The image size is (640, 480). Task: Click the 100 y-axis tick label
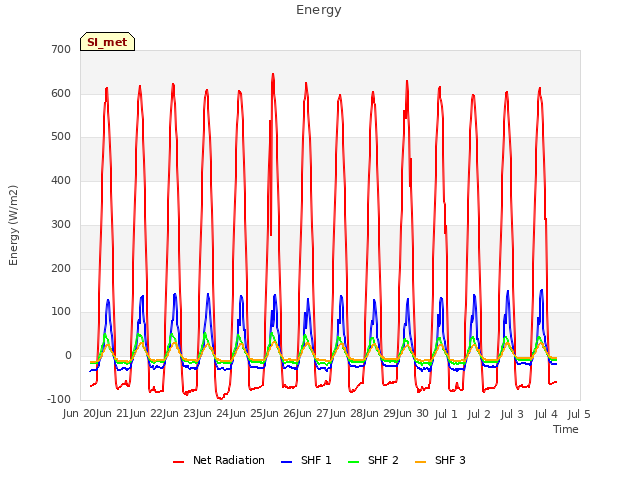click(x=61, y=312)
